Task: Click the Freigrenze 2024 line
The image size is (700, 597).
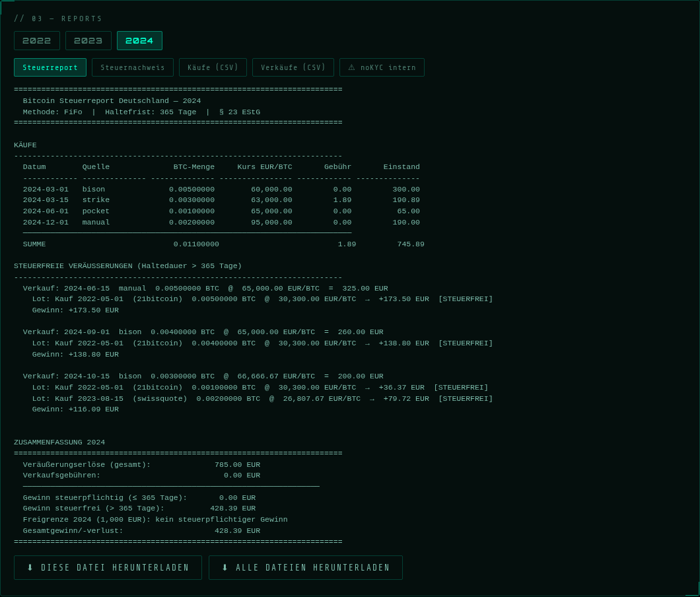Action: (155, 520)
